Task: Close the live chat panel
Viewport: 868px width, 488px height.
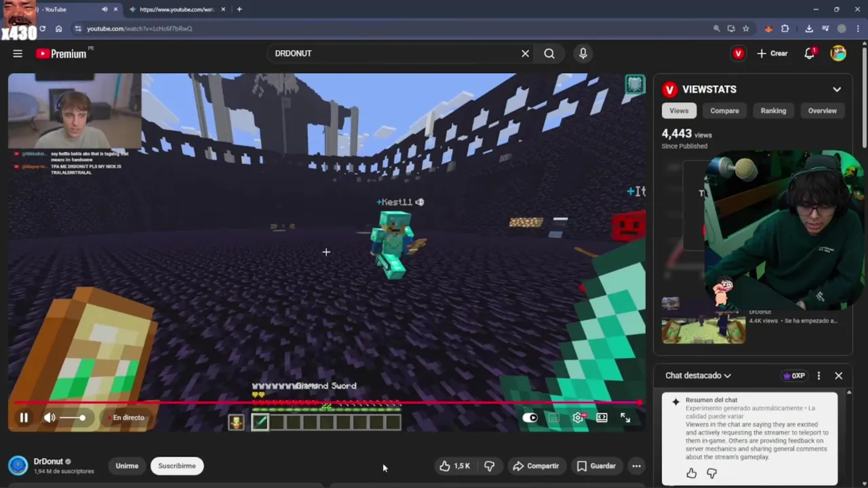Action: coord(838,375)
